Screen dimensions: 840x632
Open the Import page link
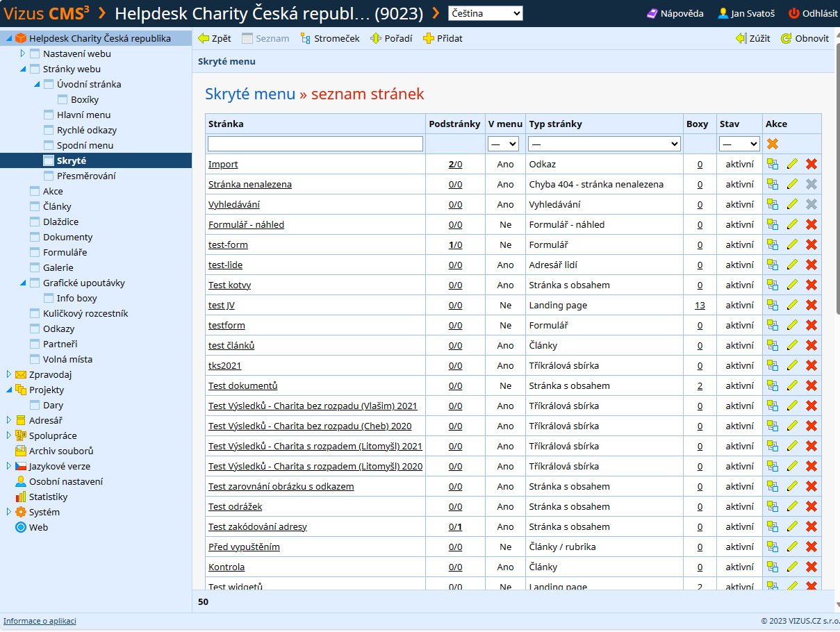[x=223, y=165]
